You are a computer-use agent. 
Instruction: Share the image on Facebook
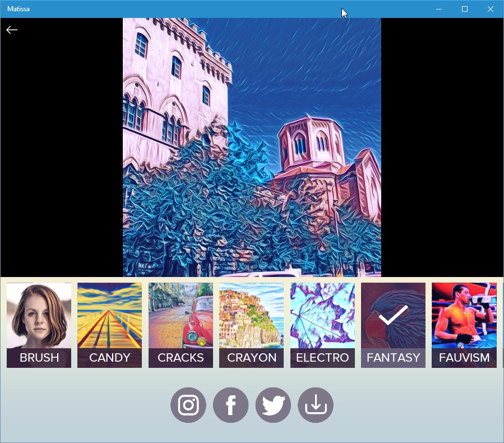click(x=230, y=405)
